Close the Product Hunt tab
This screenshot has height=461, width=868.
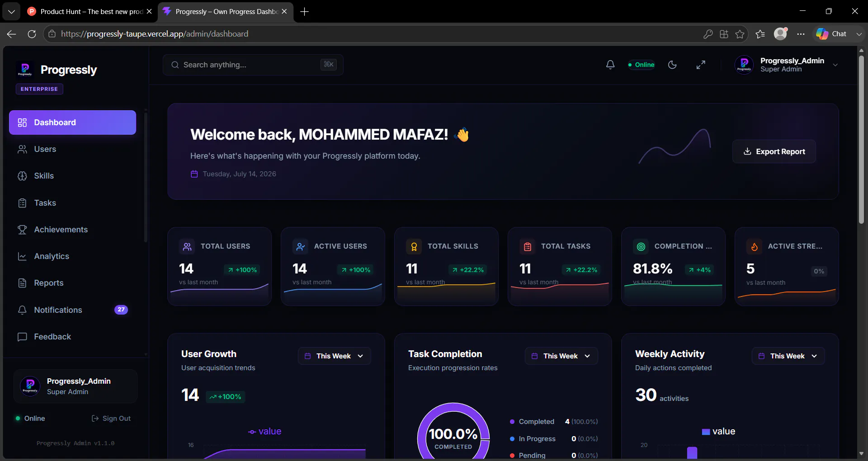149,12
